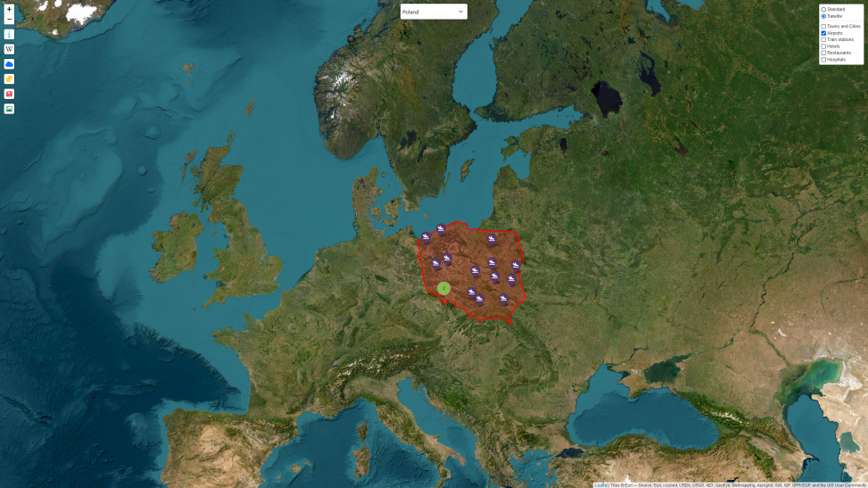
Task: Click the yellow coins icon button
Action: (x=9, y=79)
